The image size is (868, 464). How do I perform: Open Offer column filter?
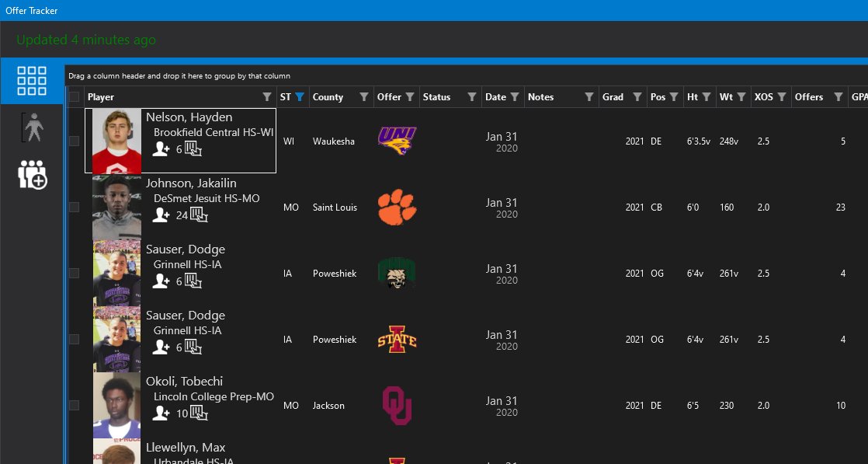pyautogui.click(x=410, y=97)
